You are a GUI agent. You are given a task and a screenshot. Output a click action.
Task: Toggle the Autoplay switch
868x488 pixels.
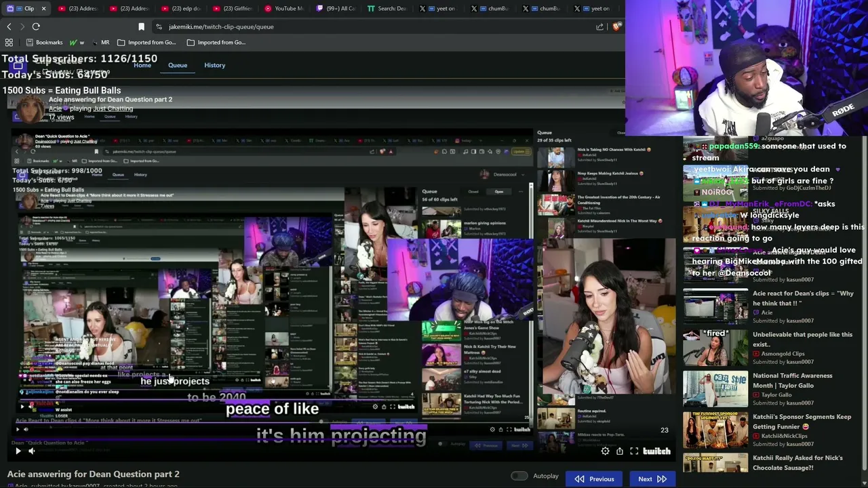click(519, 476)
